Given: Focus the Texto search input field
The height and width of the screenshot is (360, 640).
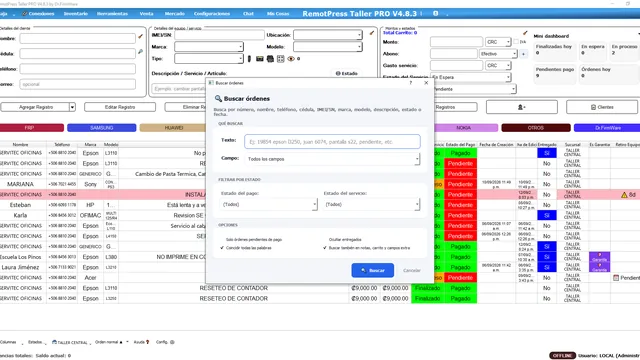Looking at the screenshot, I should [x=332, y=142].
